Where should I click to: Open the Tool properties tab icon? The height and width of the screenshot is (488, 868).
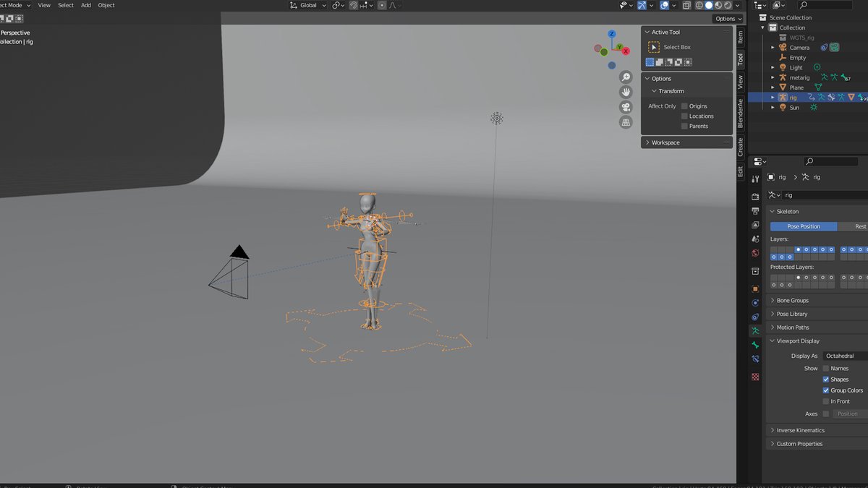[755, 179]
